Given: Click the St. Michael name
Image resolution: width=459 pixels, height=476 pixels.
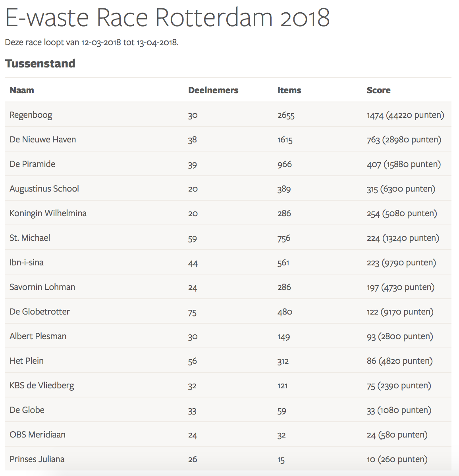Looking at the screenshot, I should (30, 238).
